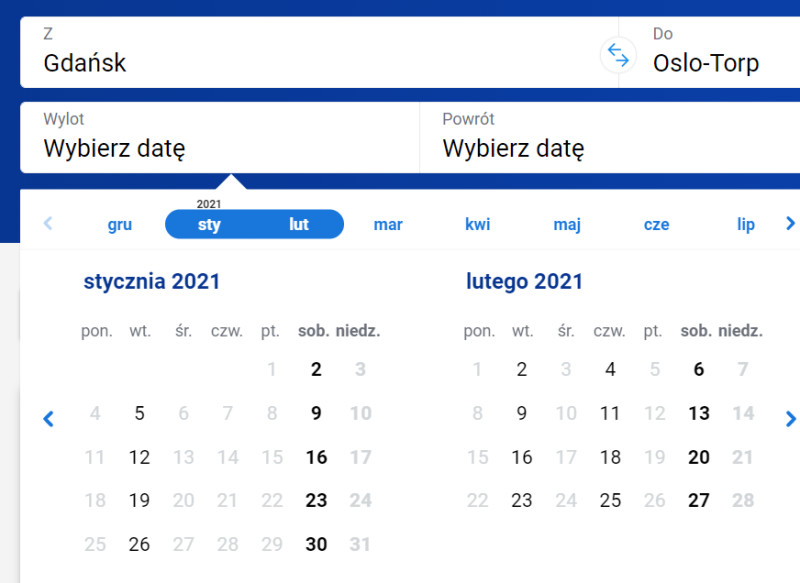Show next calendar month with right arrow
The image size is (800, 583).
[x=790, y=419]
